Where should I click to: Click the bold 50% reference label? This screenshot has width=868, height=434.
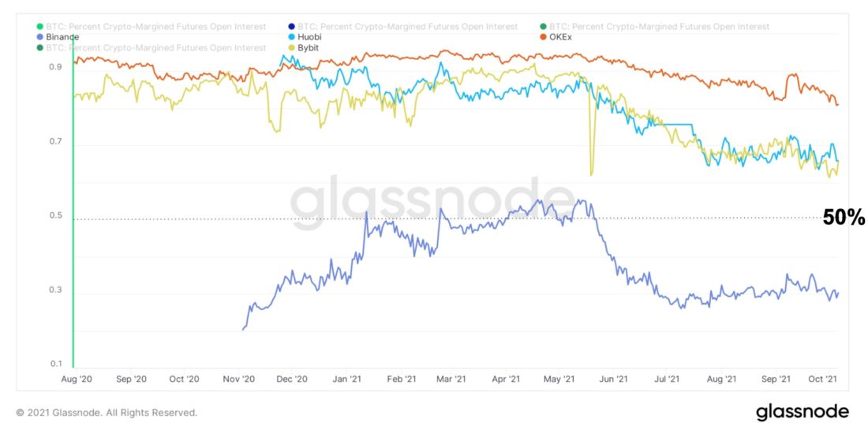[x=844, y=219]
